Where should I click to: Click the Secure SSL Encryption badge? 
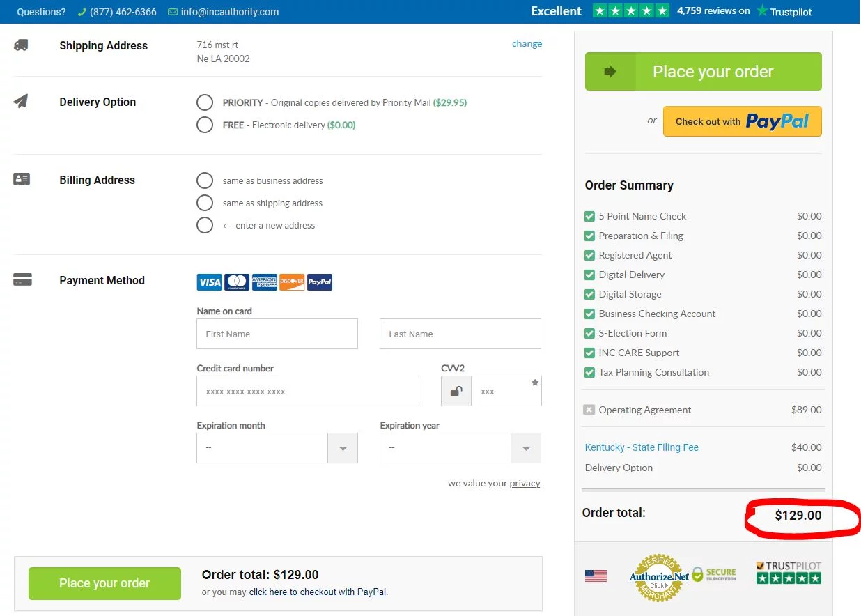(x=714, y=575)
